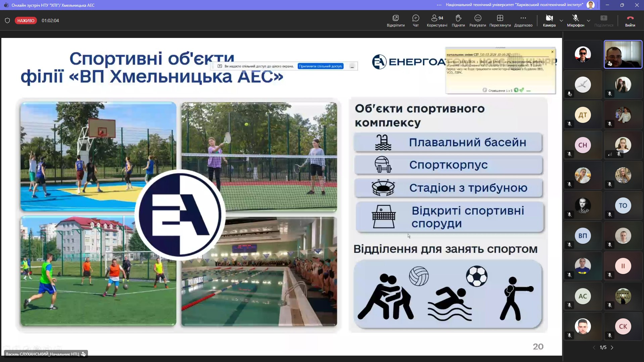The width and height of the screenshot is (644, 362).
Task: Select the ІІ participant tile
Action: coord(623,266)
